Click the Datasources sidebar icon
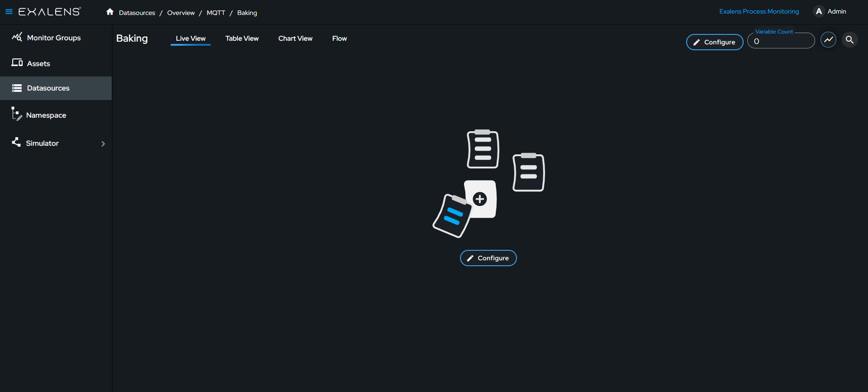 point(17,88)
